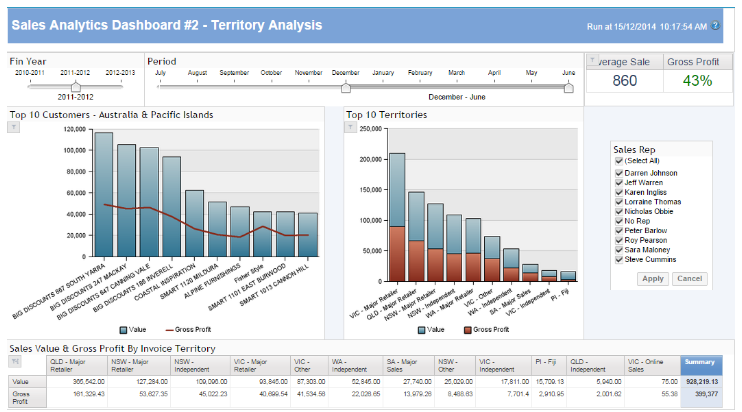Toggle the Gross Profit line legend in the Customers chart
Screen dimensions: 742x412
(188, 330)
